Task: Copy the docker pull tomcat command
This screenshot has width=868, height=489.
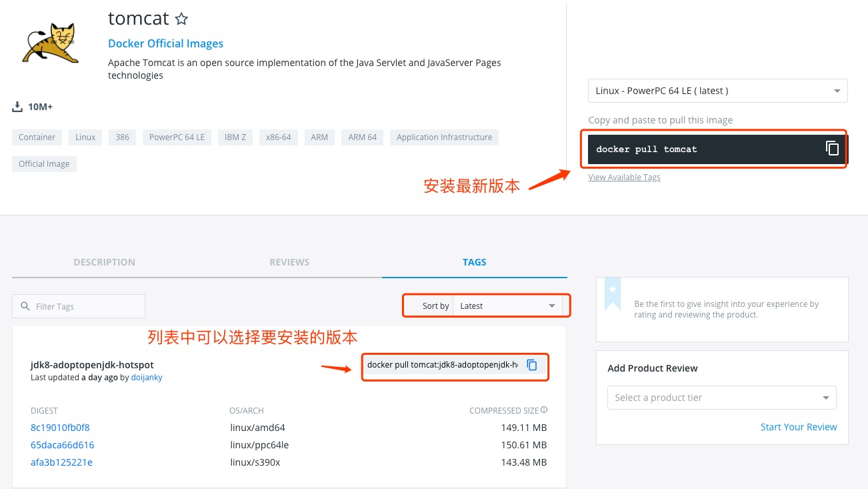Action: [x=832, y=149]
